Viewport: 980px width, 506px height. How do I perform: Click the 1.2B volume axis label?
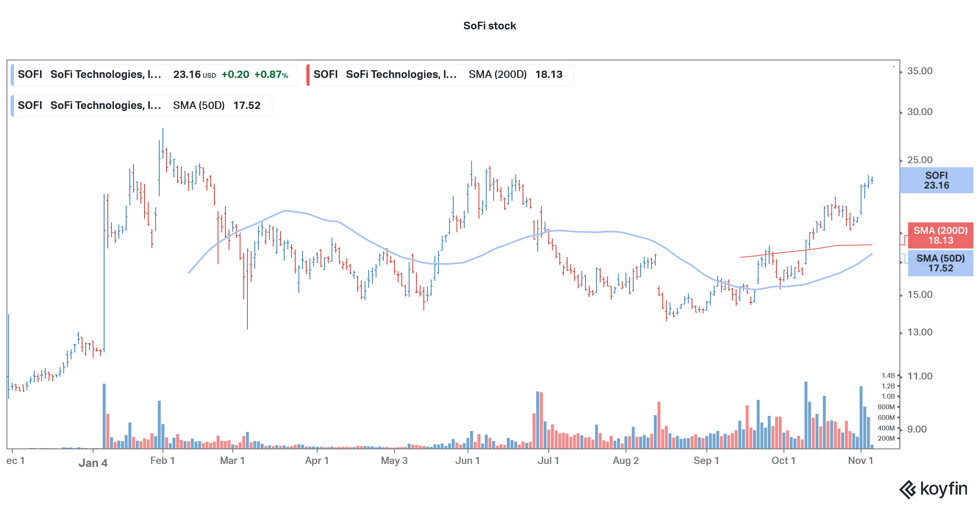click(888, 386)
